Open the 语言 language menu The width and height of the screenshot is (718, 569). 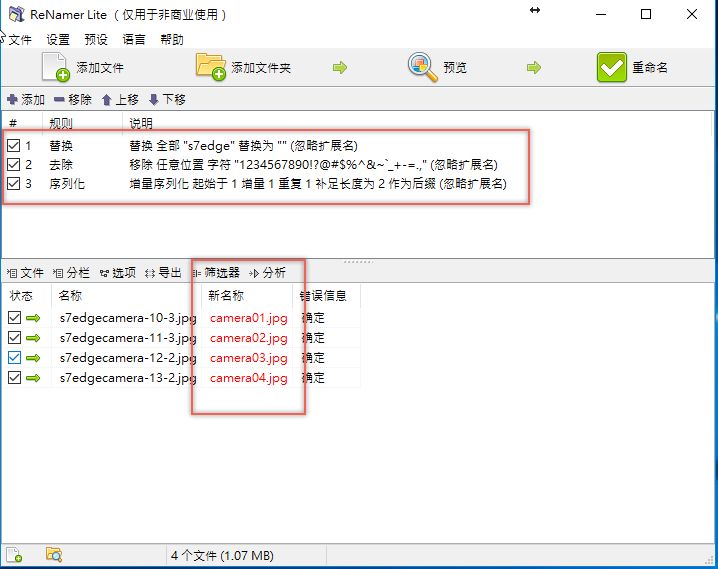click(x=134, y=40)
